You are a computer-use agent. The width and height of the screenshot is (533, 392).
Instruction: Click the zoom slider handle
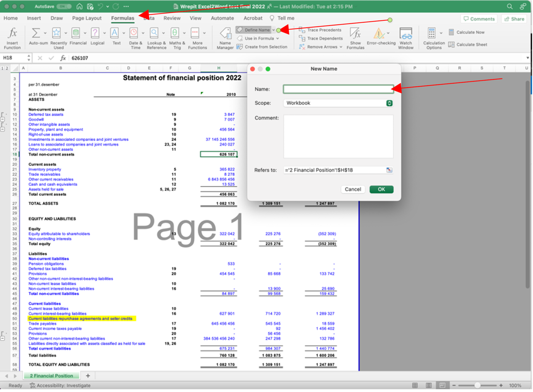point(477,386)
